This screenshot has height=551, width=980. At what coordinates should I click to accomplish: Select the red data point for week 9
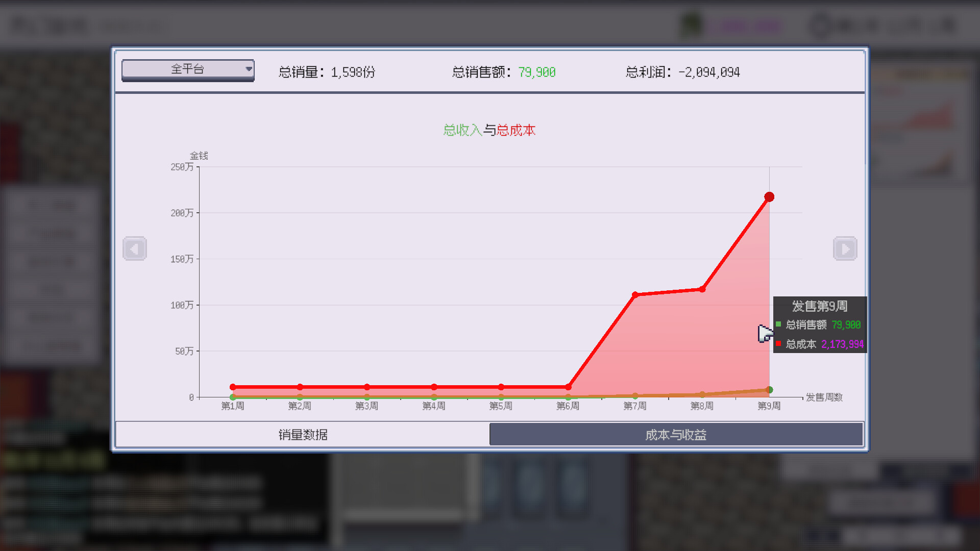769,196
